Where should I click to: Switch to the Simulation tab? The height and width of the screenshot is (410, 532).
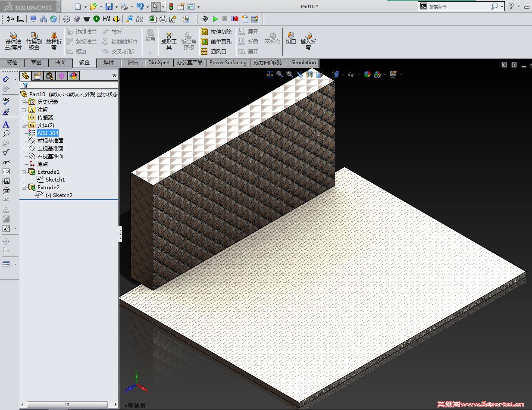point(304,63)
